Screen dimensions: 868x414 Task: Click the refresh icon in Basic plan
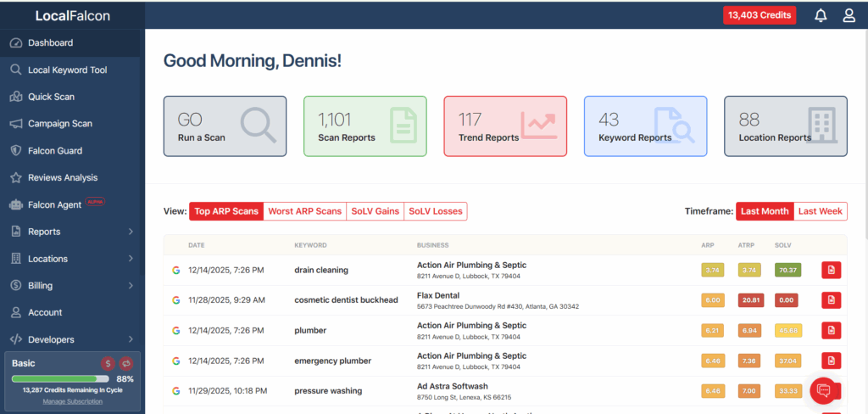click(126, 363)
